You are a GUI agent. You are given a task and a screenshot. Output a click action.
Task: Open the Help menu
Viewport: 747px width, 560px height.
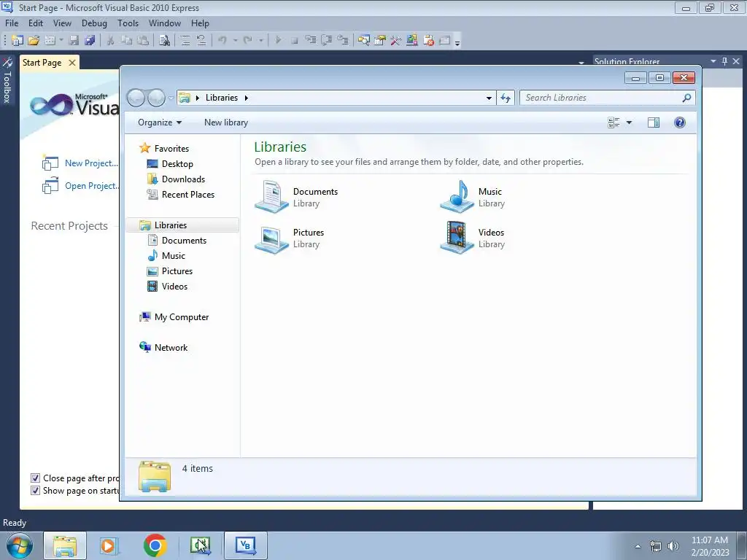(x=200, y=23)
